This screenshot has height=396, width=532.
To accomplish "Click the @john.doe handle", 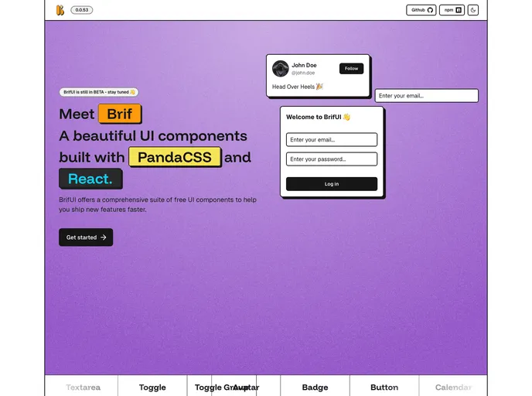I will 303,73.
